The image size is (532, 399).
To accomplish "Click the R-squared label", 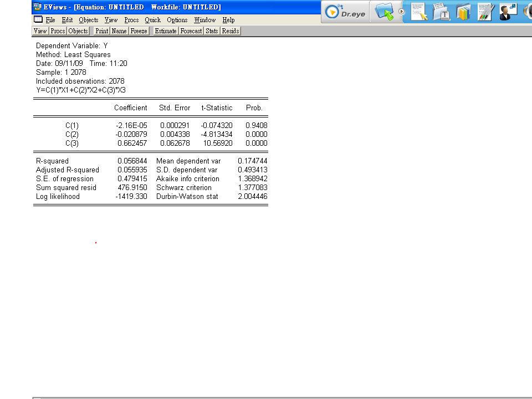I will 52,161.
